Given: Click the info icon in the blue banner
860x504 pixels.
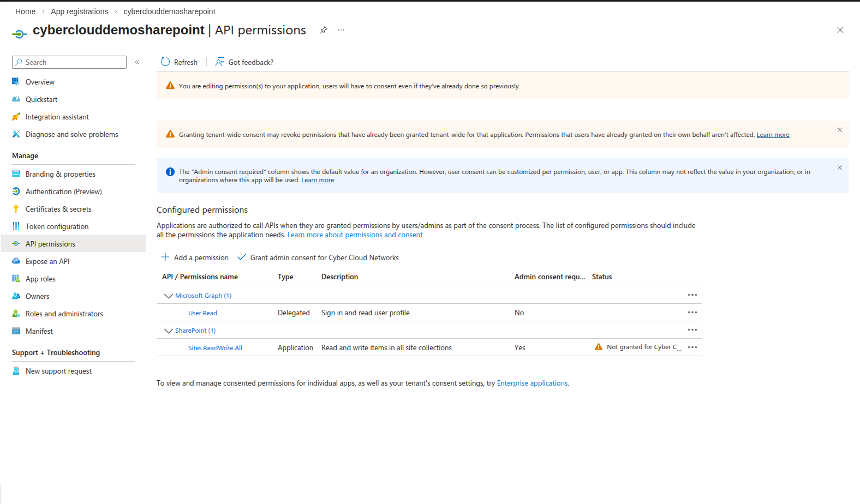Looking at the screenshot, I should point(170,172).
